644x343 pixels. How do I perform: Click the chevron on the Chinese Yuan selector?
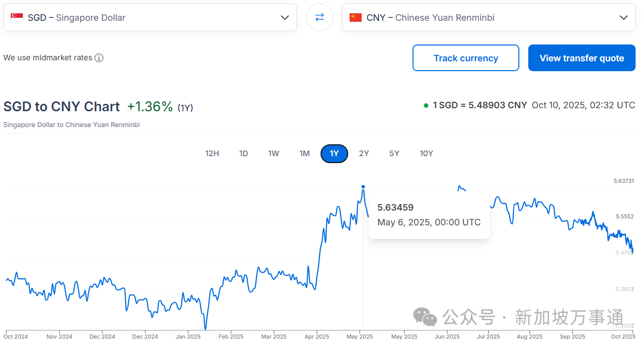(623, 17)
